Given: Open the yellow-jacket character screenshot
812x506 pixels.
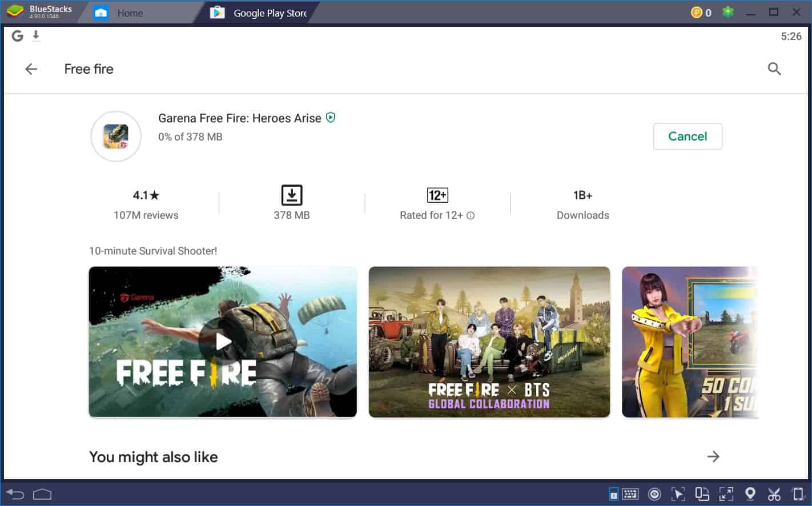Looking at the screenshot, I should pyautogui.click(x=690, y=342).
